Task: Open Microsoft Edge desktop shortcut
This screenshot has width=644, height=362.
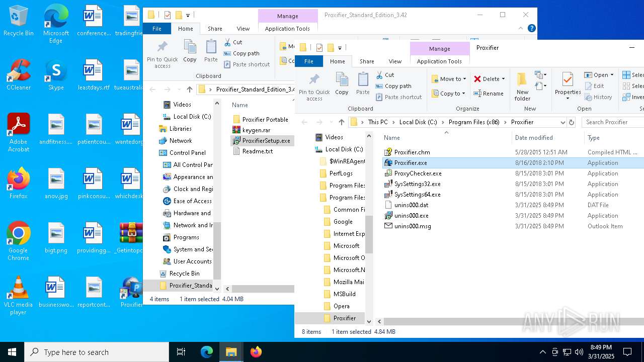Action: (x=56, y=24)
